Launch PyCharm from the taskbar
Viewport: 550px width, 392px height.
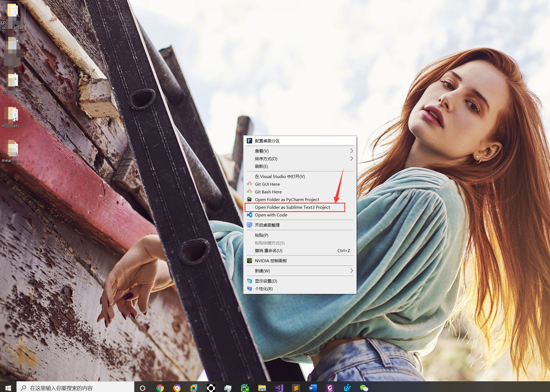pos(245,388)
